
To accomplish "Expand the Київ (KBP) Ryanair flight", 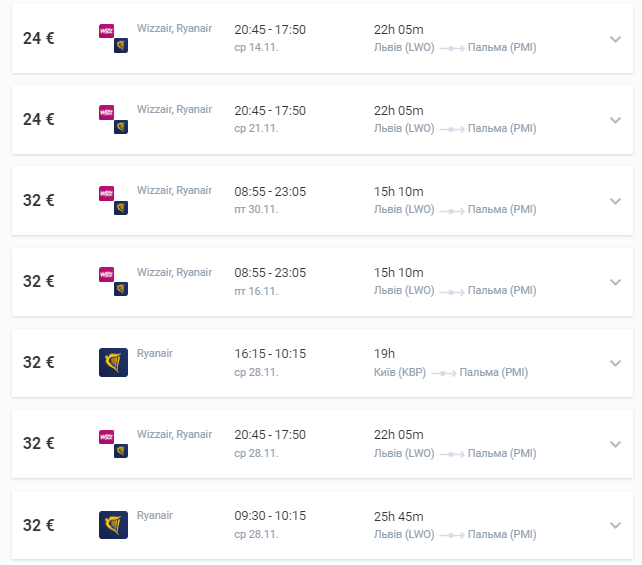I will click(615, 364).
